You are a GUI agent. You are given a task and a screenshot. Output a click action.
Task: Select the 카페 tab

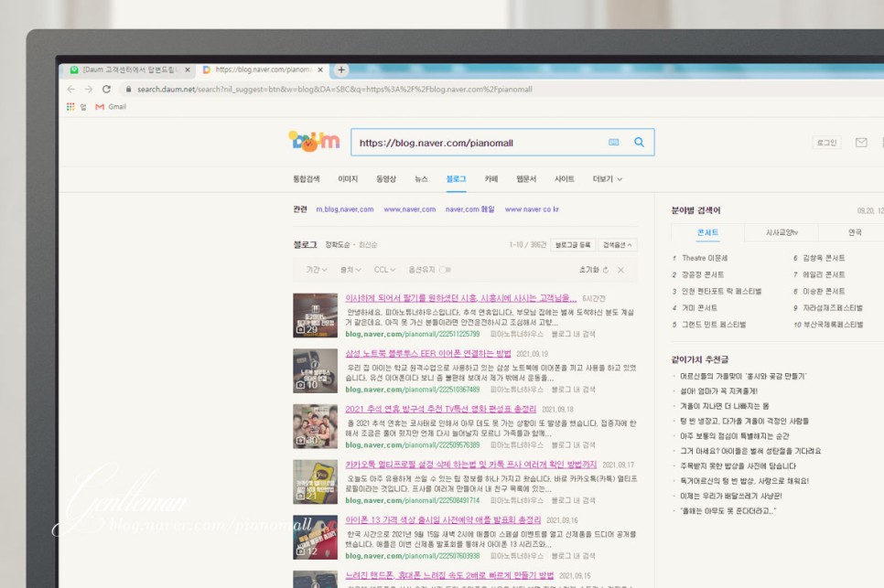pyautogui.click(x=491, y=179)
